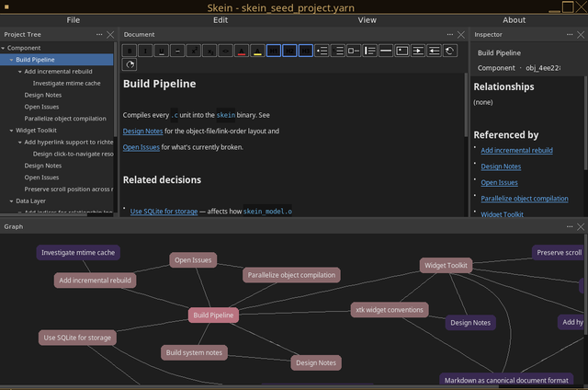Screen dimensions: 588x390
Task: Collapse the Data Layer tree node
Action: [11, 201]
